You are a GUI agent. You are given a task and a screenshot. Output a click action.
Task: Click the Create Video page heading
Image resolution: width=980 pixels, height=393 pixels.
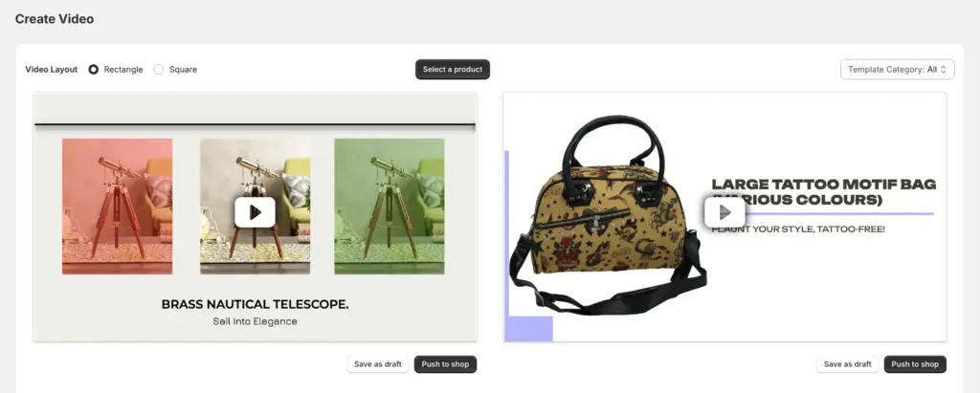55,19
